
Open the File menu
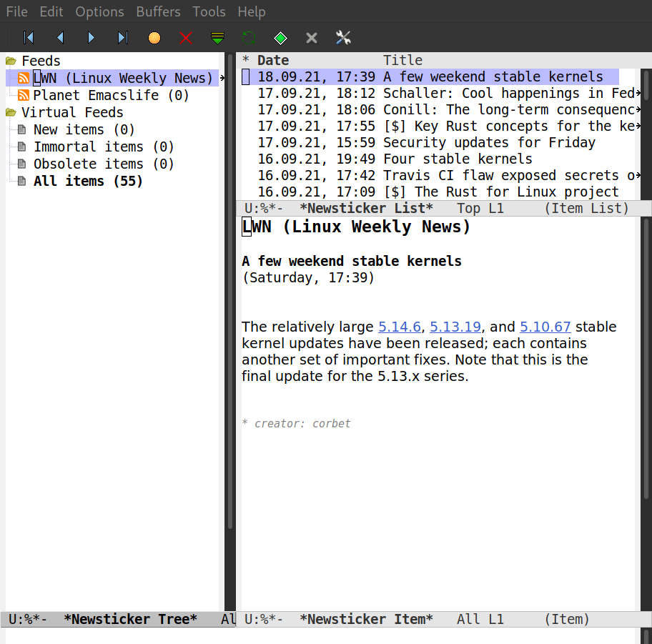click(17, 11)
